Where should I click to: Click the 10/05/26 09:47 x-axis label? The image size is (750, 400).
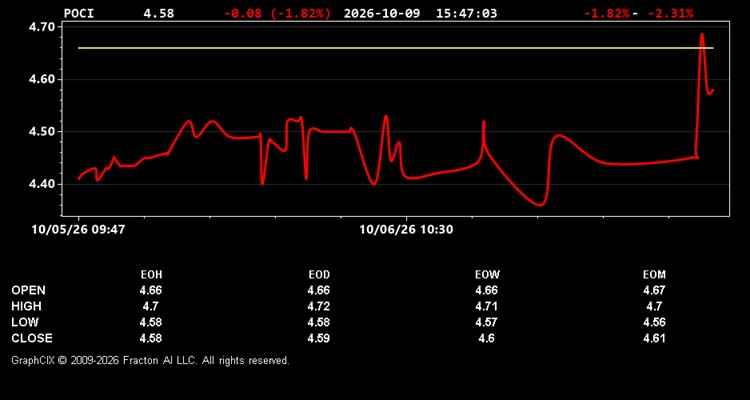click(x=78, y=230)
